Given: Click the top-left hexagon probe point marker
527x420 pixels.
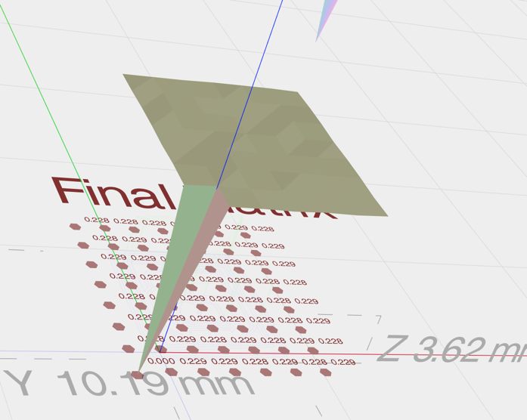Looking at the screenshot, I should point(75,227).
